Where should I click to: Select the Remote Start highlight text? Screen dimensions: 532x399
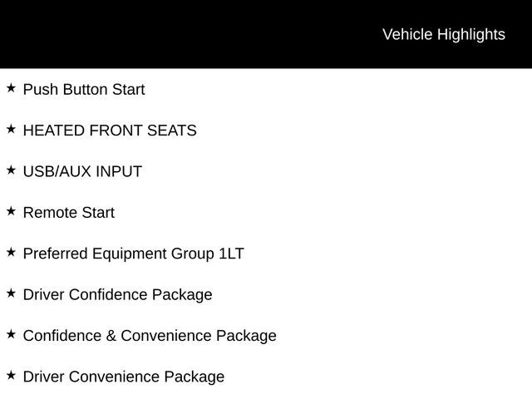pos(69,213)
